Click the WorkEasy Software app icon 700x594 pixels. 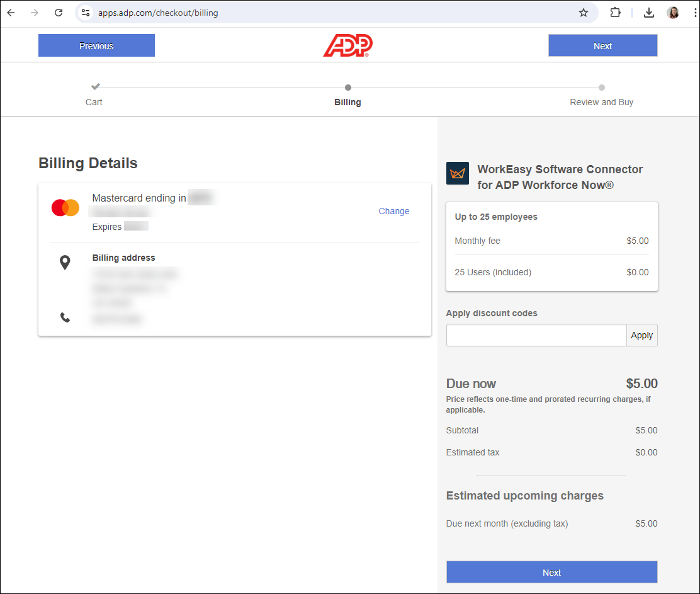click(x=458, y=173)
